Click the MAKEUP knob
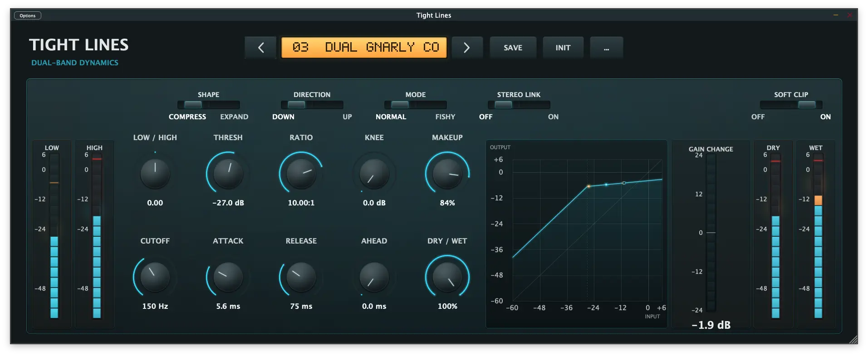868x356 pixels. pos(447,174)
